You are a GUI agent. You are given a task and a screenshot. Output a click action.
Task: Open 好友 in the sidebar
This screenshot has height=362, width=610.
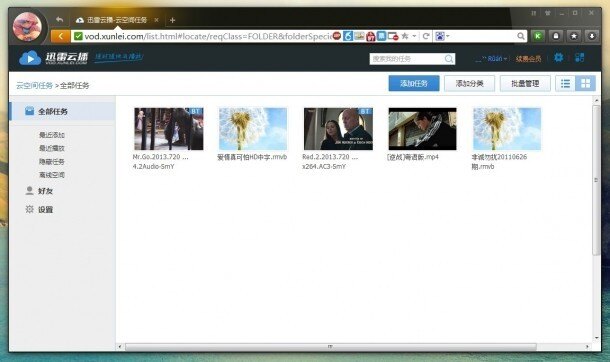[x=39, y=191]
